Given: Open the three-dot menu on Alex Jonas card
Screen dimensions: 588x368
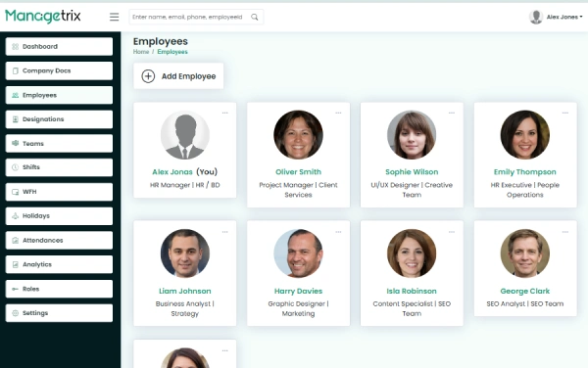Looking at the screenshot, I should pyautogui.click(x=225, y=113).
